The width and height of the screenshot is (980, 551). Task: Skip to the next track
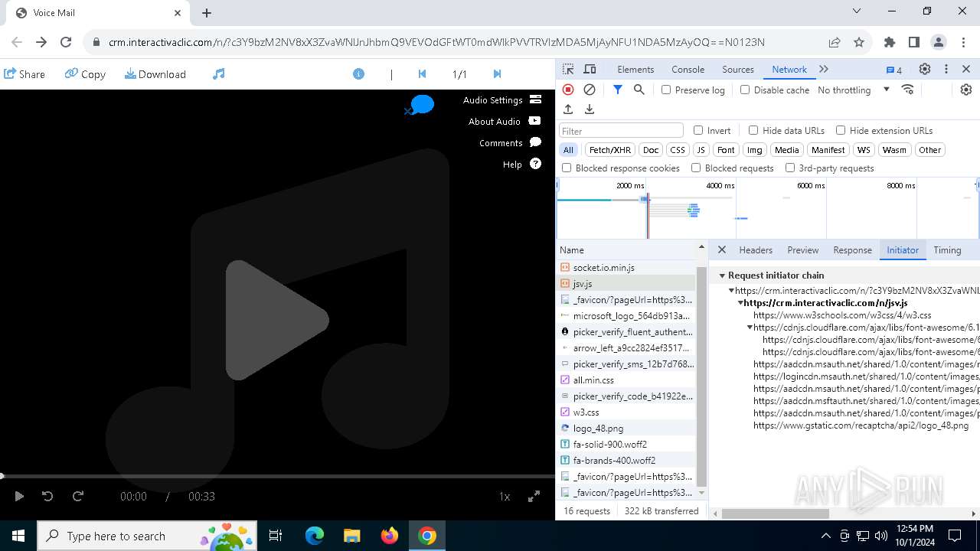pos(497,74)
